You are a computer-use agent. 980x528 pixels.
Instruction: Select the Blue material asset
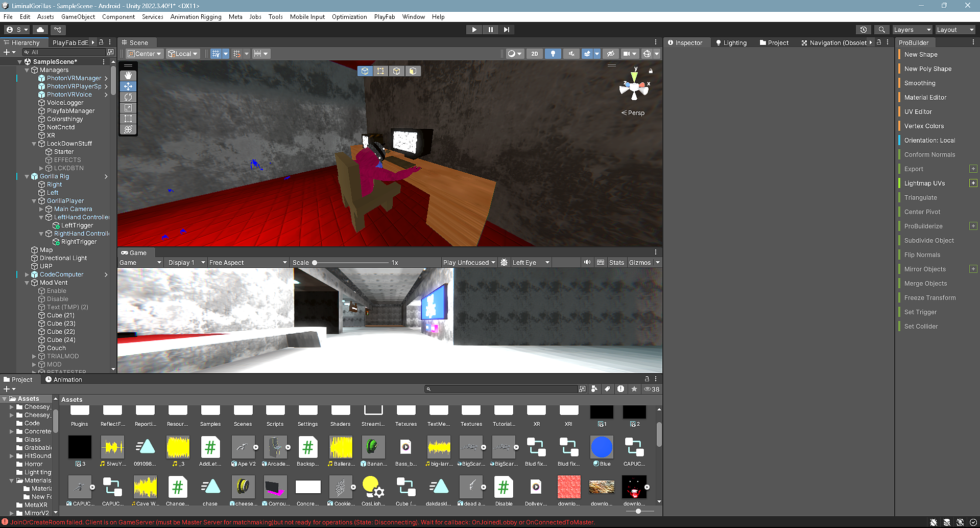point(602,451)
